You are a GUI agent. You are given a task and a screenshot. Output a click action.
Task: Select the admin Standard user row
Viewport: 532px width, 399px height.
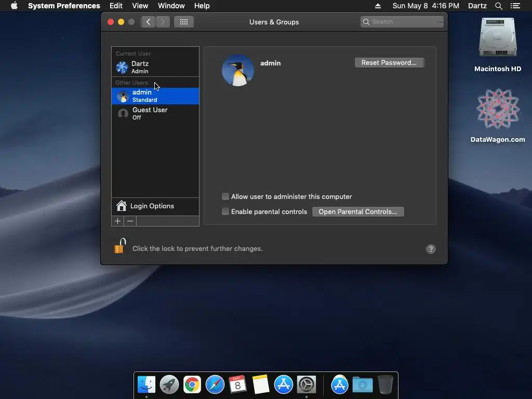[x=155, y=96]
